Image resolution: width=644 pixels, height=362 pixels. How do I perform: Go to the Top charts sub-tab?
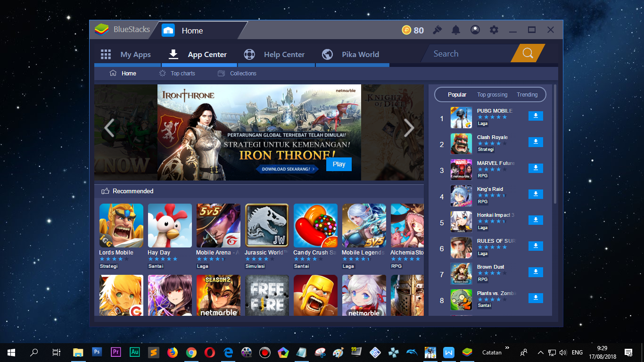tap(177, 74)
